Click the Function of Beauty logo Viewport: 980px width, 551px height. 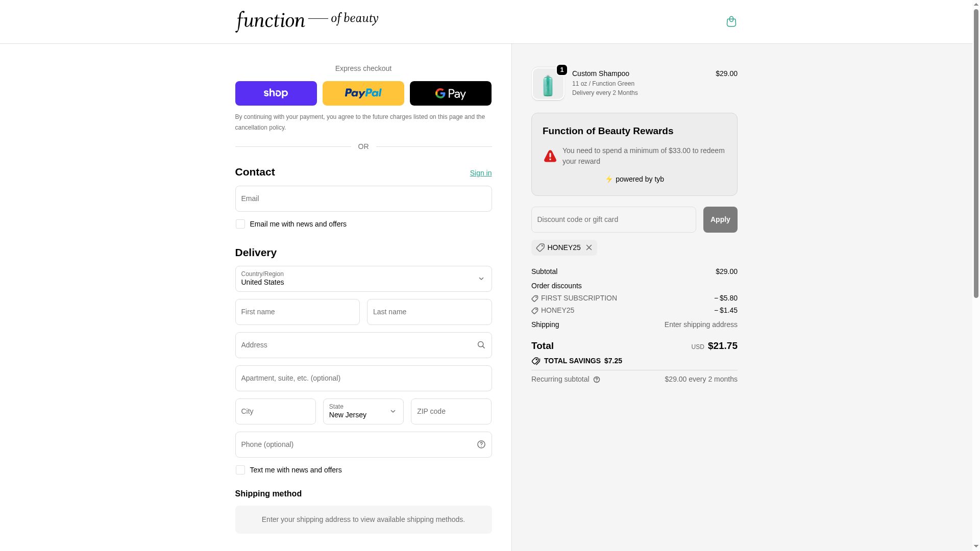306,21
